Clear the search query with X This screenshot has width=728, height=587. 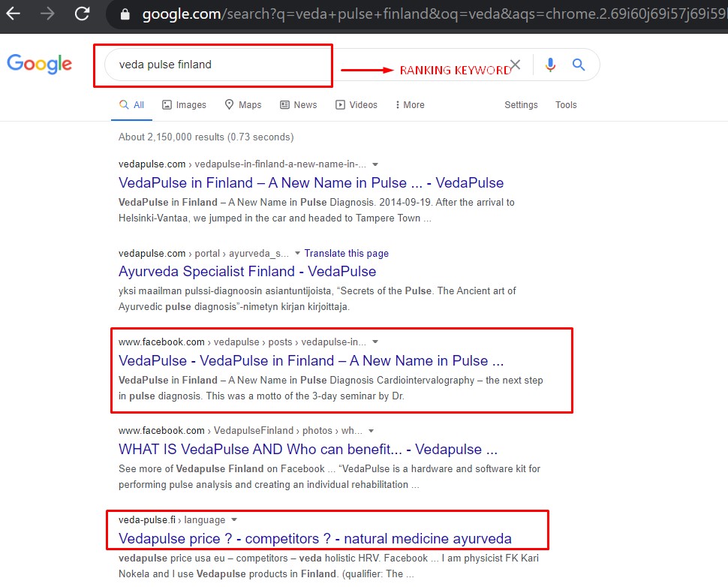point(516,65)
